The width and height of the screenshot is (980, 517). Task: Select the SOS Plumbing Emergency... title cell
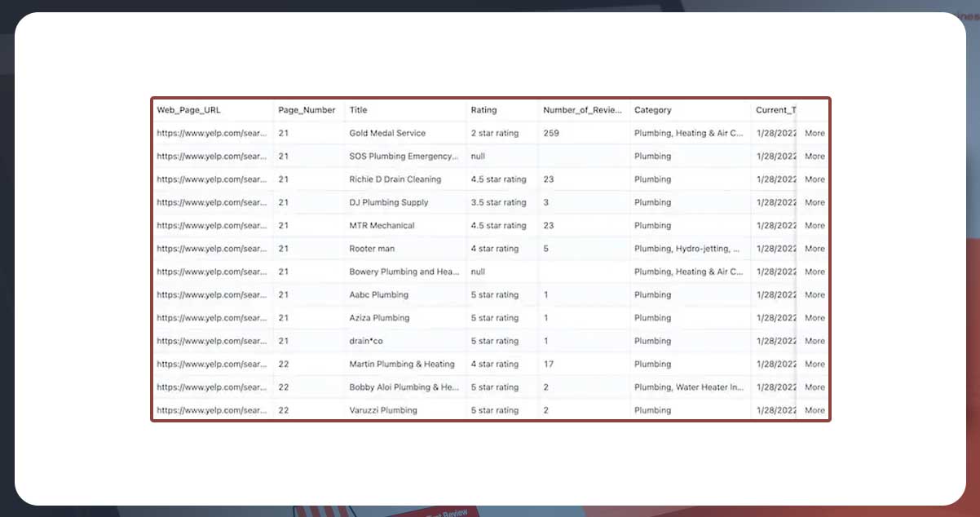(x=404, y=156)
